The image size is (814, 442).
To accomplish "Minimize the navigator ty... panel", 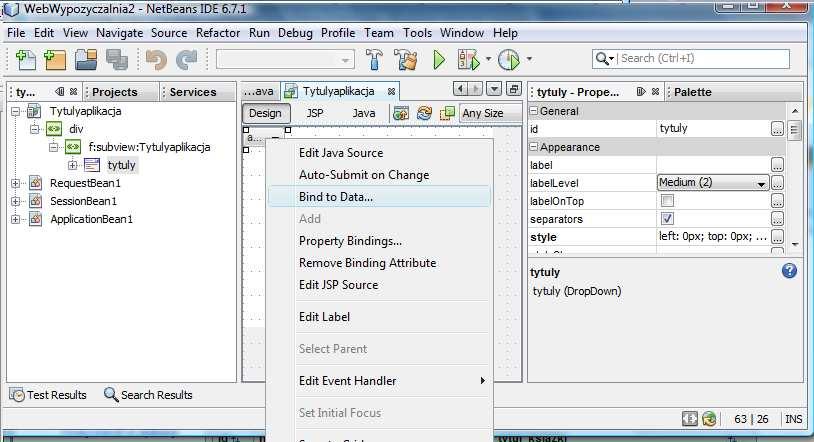I will [x=60, y=91].
